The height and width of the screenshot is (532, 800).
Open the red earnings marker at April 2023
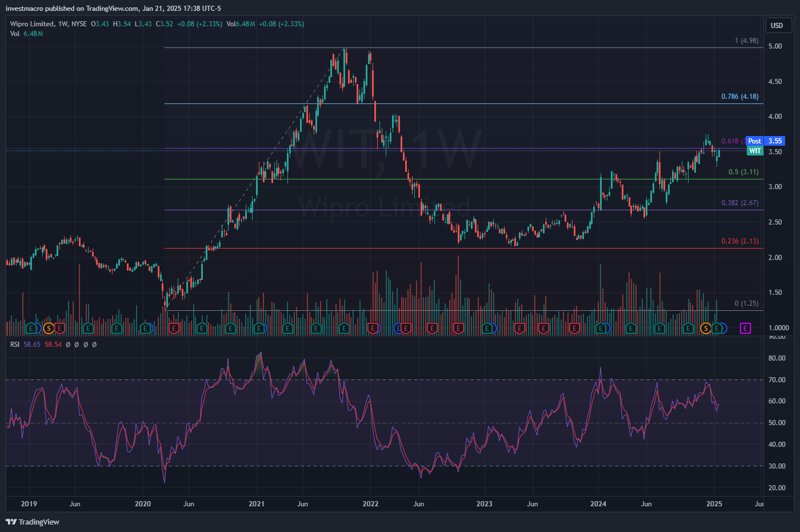tap(519, 328)
